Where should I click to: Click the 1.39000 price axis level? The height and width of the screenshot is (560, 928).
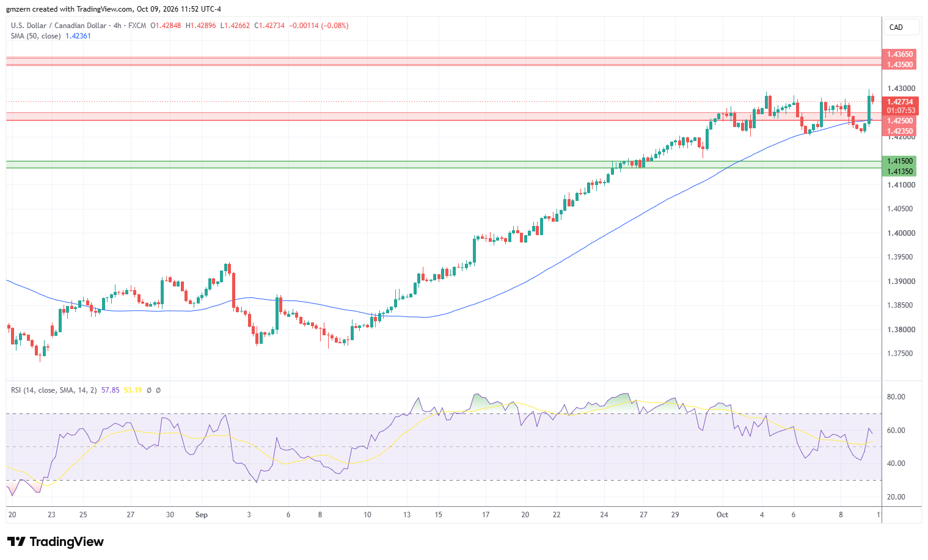901,282
